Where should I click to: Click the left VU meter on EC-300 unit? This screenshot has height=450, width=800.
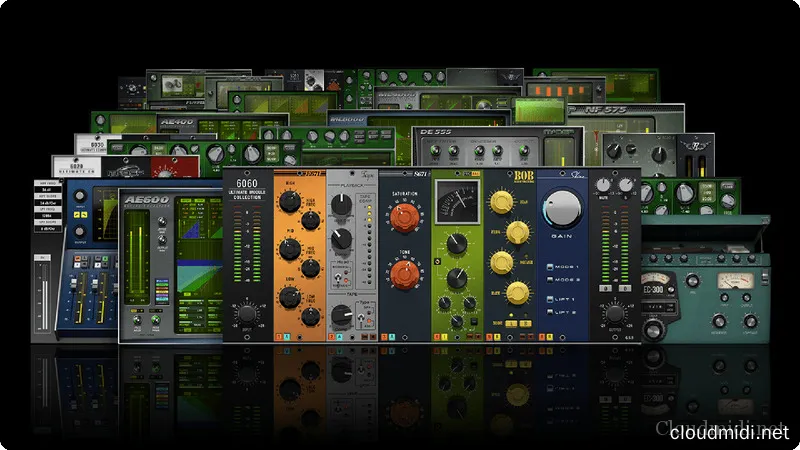click(x=656, y=279)
